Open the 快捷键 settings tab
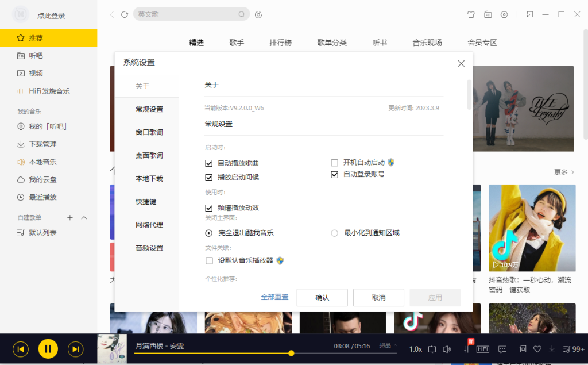 [x=147, y=202]
